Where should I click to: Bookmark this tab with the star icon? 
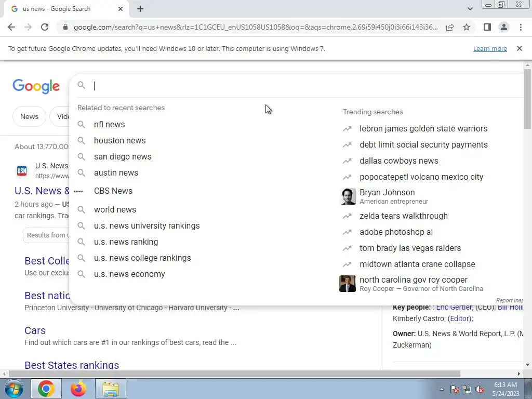[x=467, y=27]
